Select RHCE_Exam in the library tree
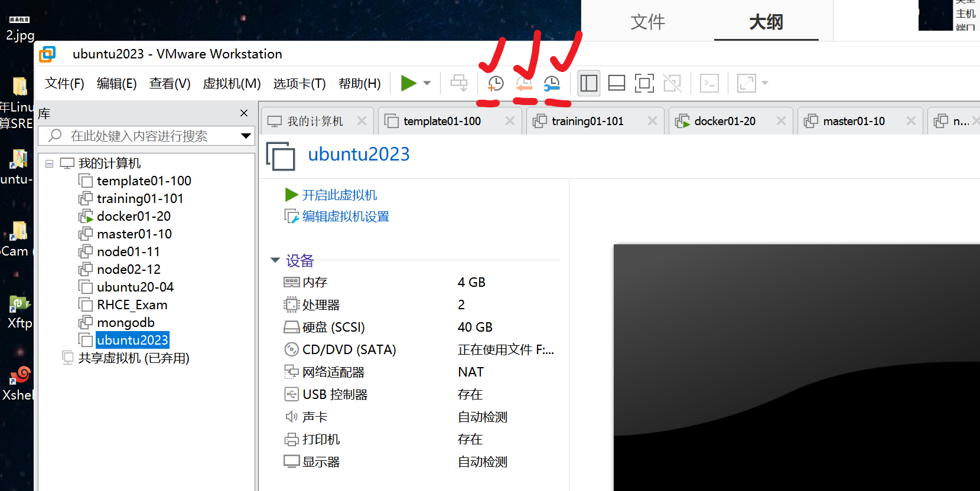 click(132, 305)
